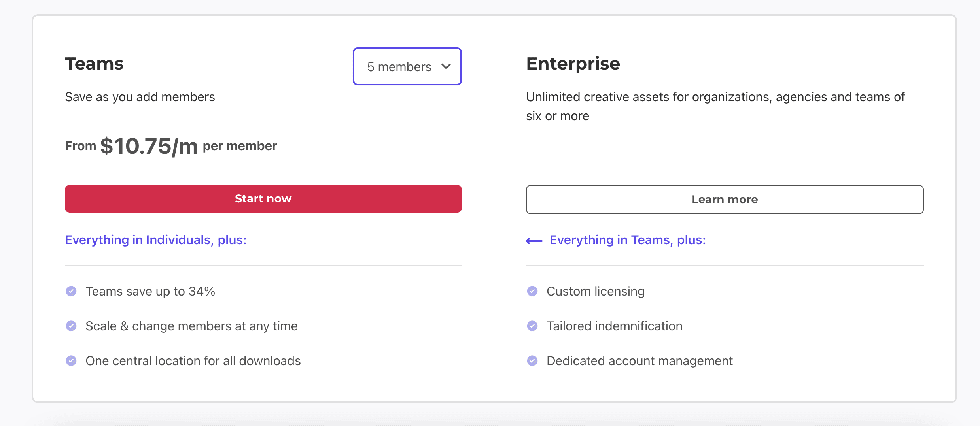Click the left arrow beside Everything in Teams

coord(534,241)
